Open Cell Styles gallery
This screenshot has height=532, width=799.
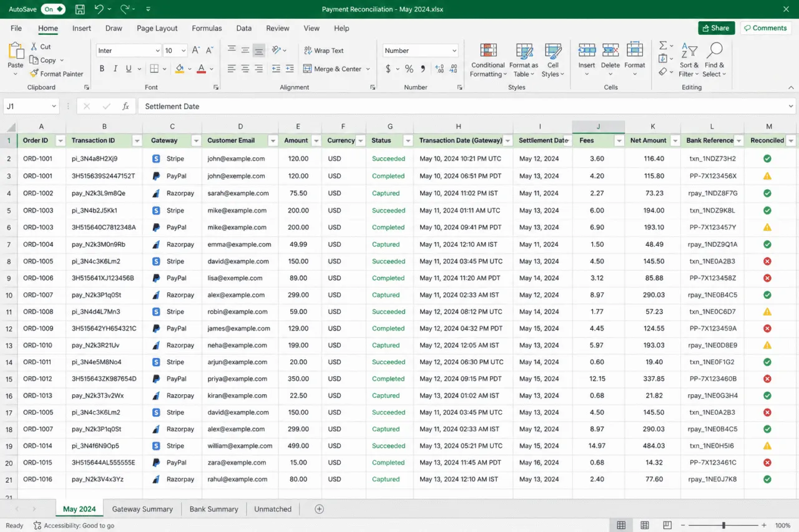point(553,60)
